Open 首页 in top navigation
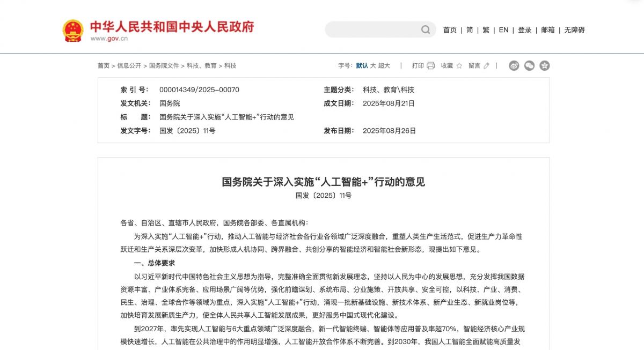Viewport: 644px width, 350px height. [450, 30]
